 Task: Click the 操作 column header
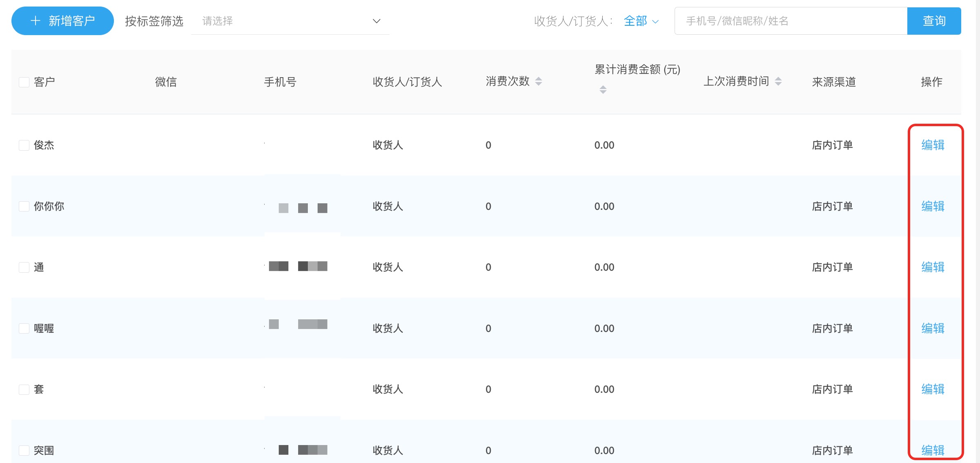(x=931, y=82)
